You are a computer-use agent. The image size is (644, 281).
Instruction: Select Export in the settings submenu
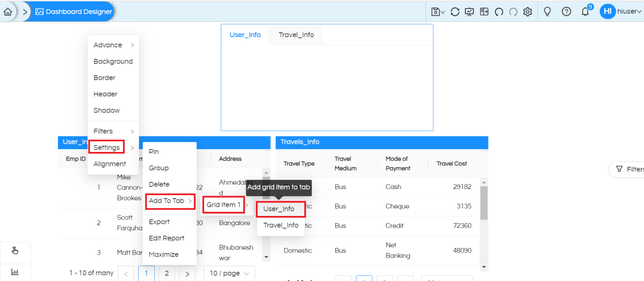tap(169, 222)
